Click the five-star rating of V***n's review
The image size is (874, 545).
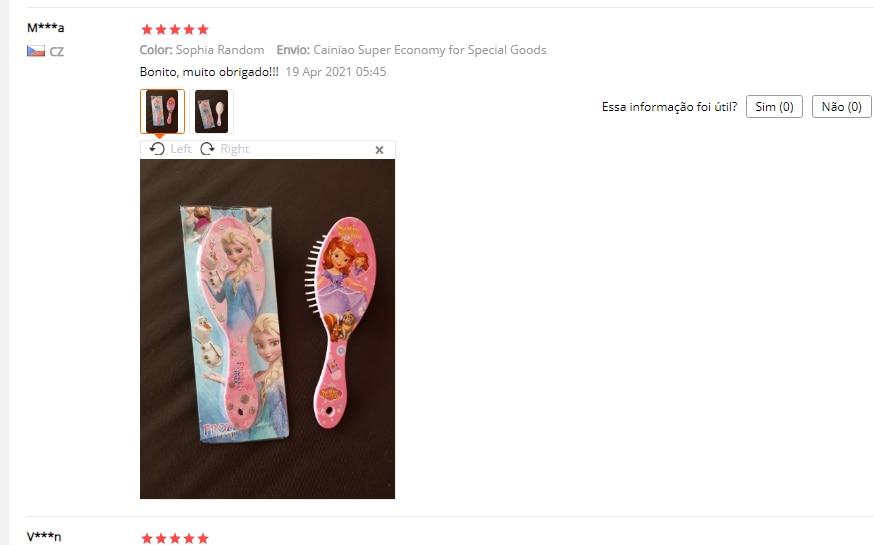coord(174,538)
